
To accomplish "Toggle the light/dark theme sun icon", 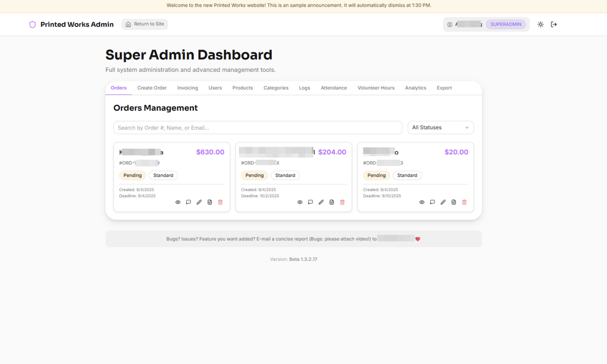I will pyautogui.click(x=540, y=24).
